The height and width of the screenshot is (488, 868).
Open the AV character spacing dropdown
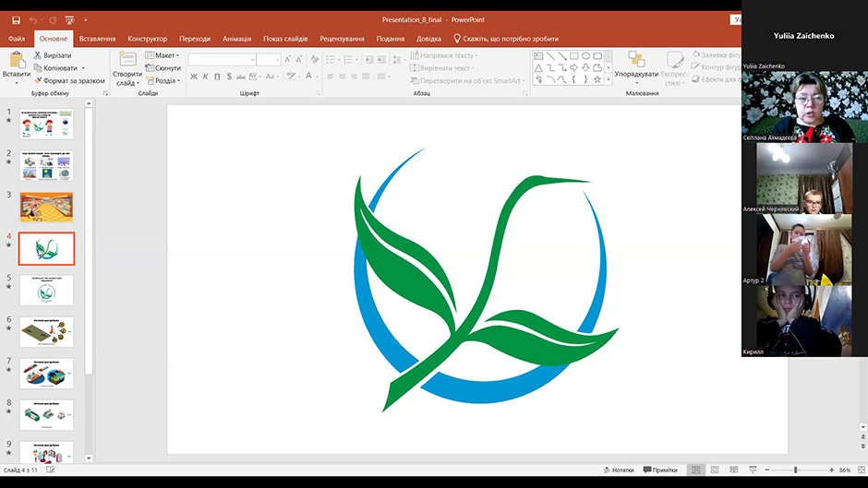(255, 77)
